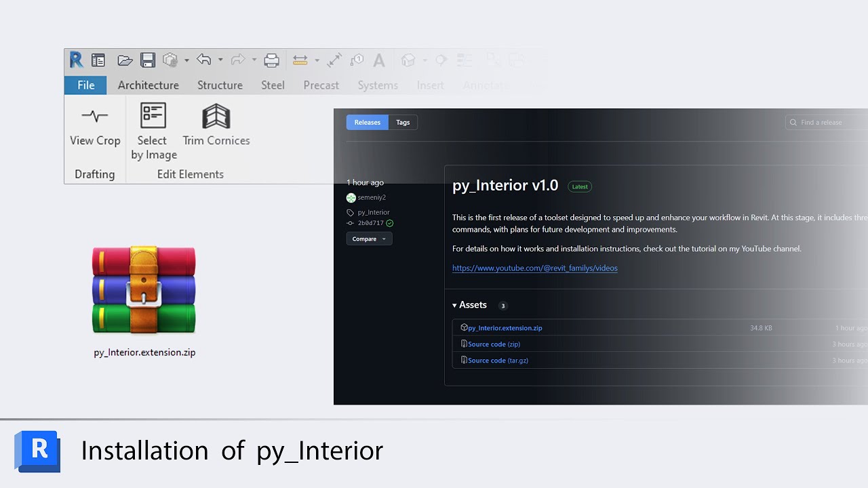Open commit 2b0d717 link
Image resolution: width=868 pixels, height=488 pixels.
coord(370,223)
